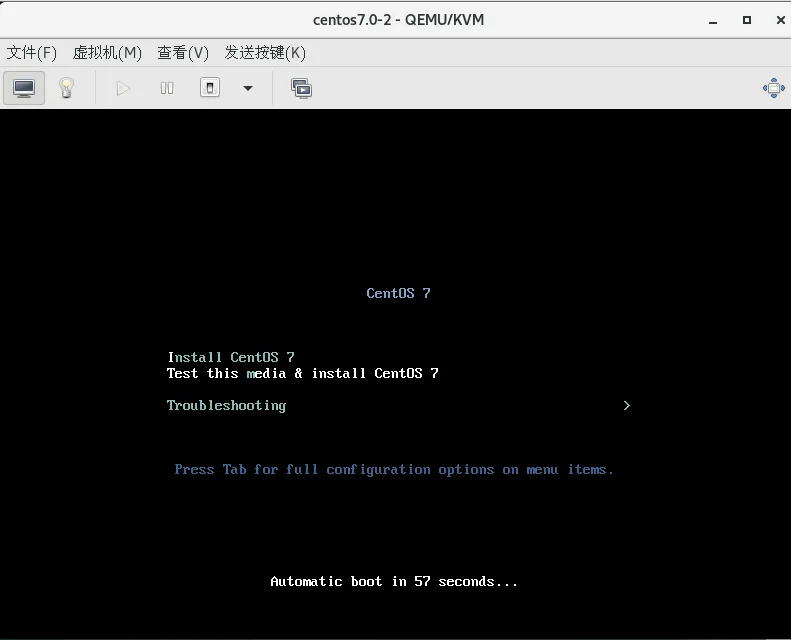This screenshot has height=640, width=791.
Task: Select the Install CentOS 7 boot entry
Action: [231, 357]
